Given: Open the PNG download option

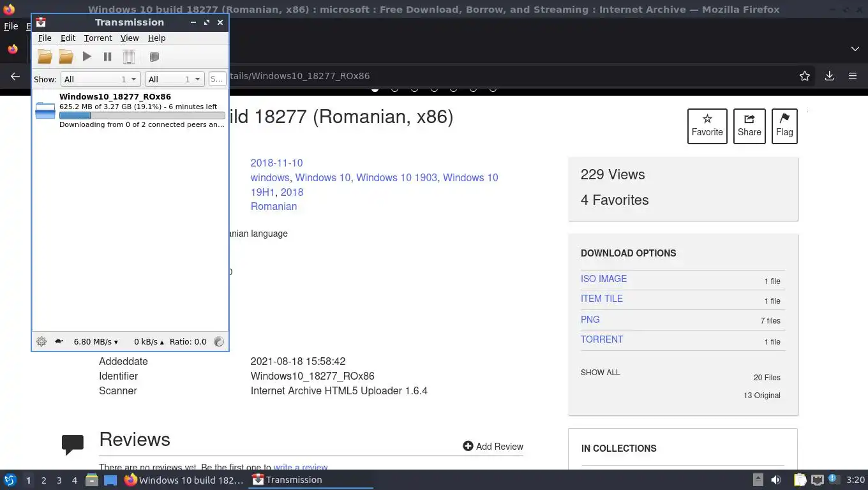Looking at the screenshot, I should (x=590, y=320).
